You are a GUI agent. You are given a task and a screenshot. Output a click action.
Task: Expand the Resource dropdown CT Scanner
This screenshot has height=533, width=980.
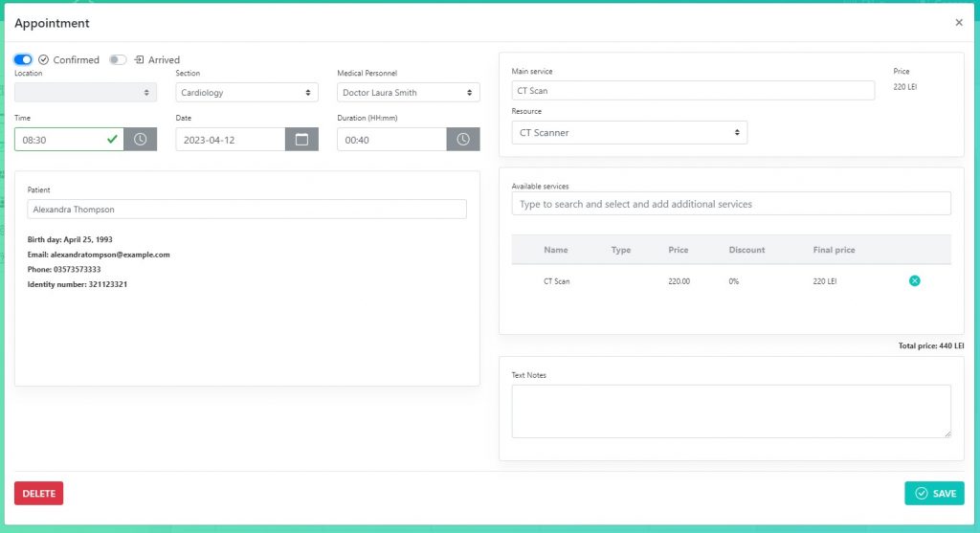point(629,133)
